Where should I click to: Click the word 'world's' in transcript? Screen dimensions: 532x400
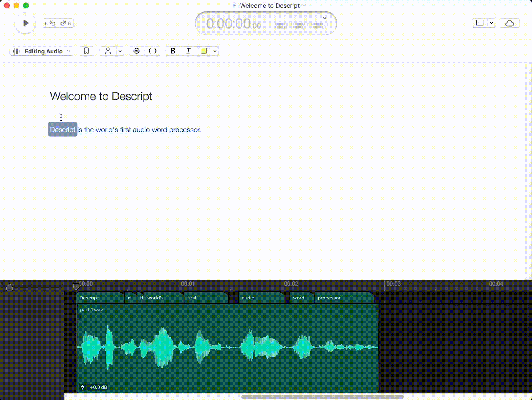[x=107, y=130]
